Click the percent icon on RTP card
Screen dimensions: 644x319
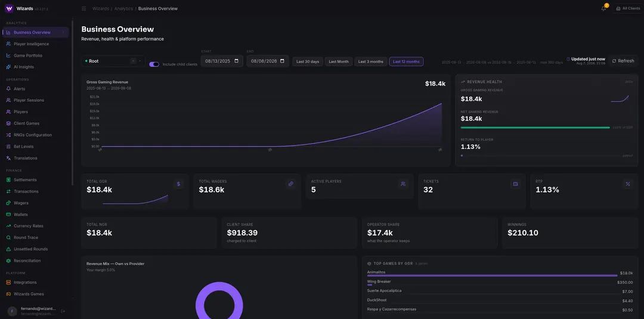[x=627, y=184]
